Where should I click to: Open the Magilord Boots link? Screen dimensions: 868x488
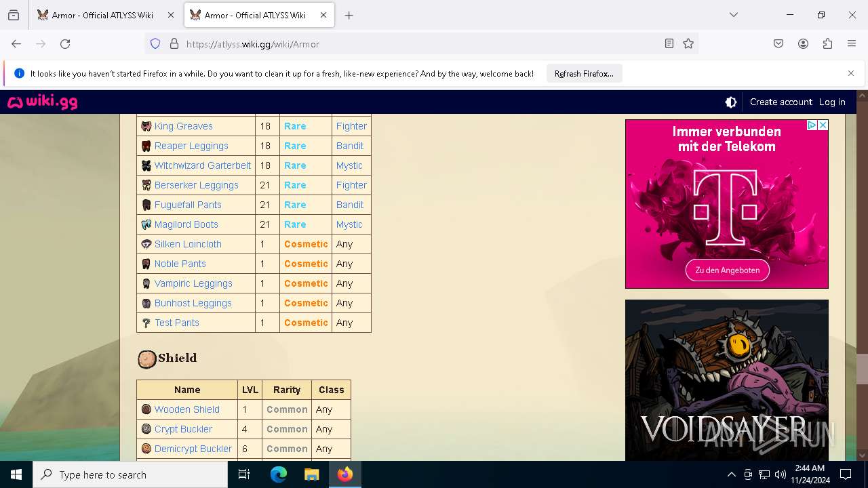(186, 224)
